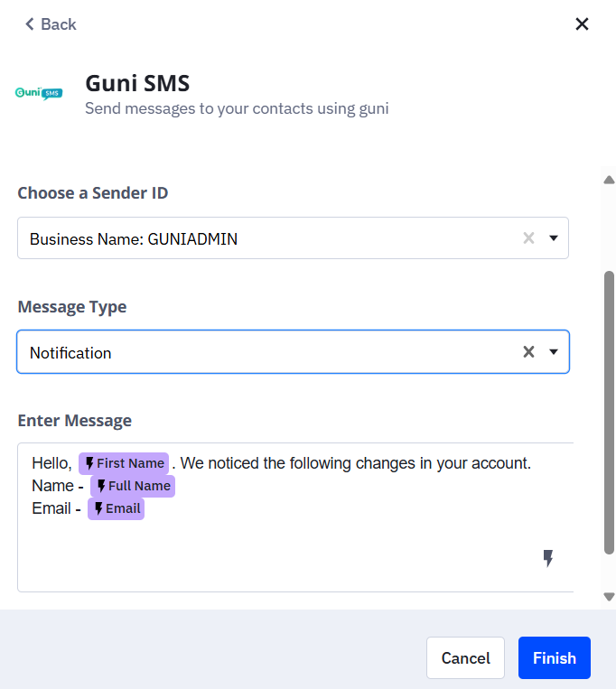Select the First Name variable tag
The height and width of the screenshot is (689, 616).
point(124,463)
